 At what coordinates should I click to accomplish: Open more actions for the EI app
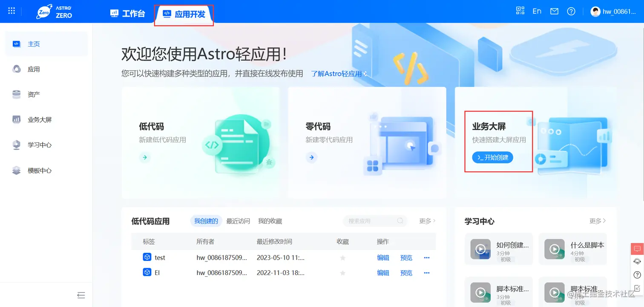(426, 272)
